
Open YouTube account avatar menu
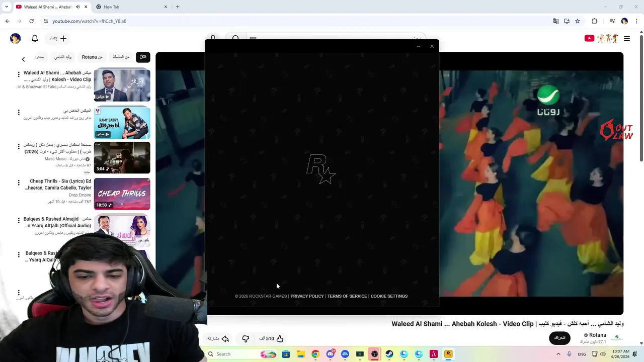[x=15, y=39]
